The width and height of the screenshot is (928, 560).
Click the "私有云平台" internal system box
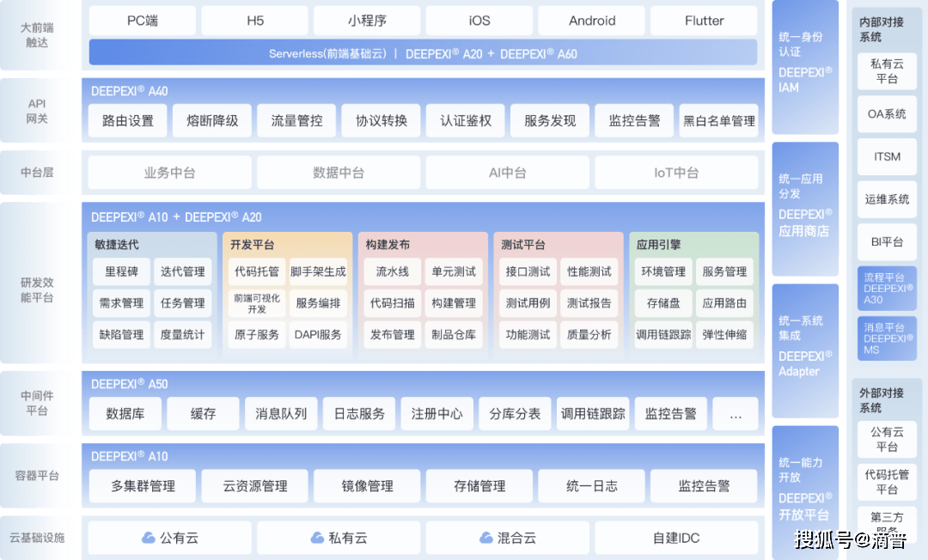click(887, 71)
